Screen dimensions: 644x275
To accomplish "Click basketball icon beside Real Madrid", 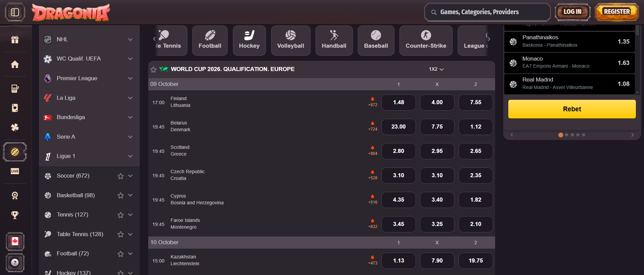I will point(513,84).
